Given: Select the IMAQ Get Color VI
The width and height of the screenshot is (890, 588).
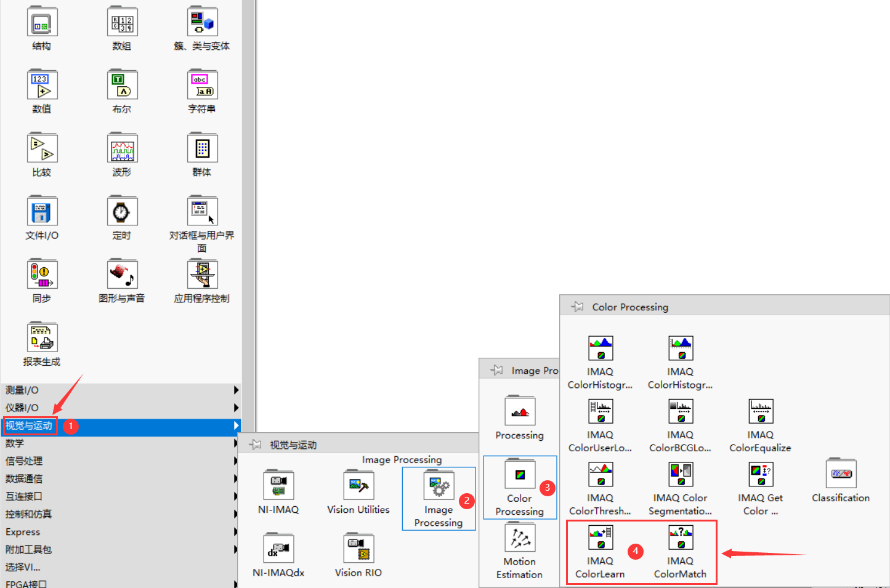Looking at the screenshot, I should pyautogui.click(x=761, y=474).
